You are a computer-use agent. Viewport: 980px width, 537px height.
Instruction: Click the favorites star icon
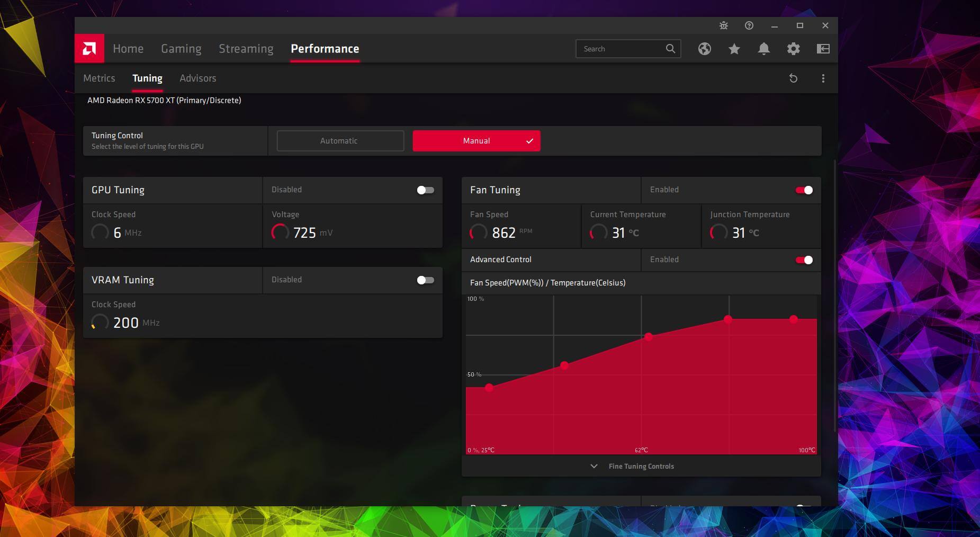[x=734, y=49]
